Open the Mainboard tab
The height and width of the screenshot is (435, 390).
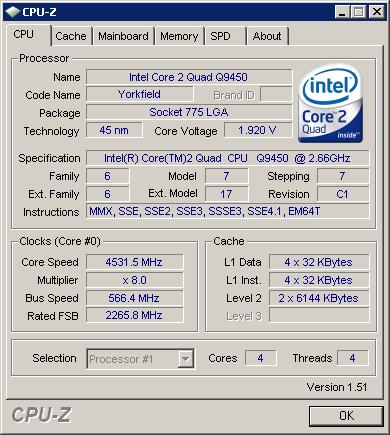point(123,36)
